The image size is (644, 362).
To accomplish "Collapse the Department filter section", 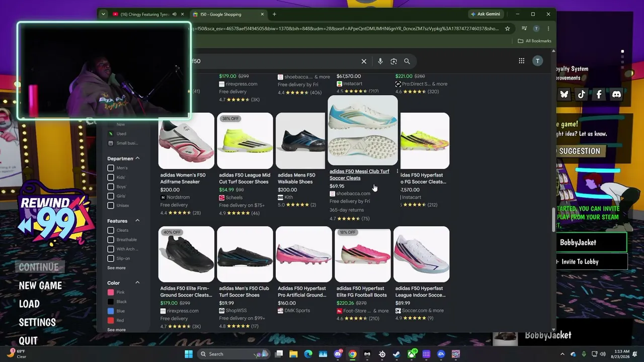I will (x=137, y=158).
